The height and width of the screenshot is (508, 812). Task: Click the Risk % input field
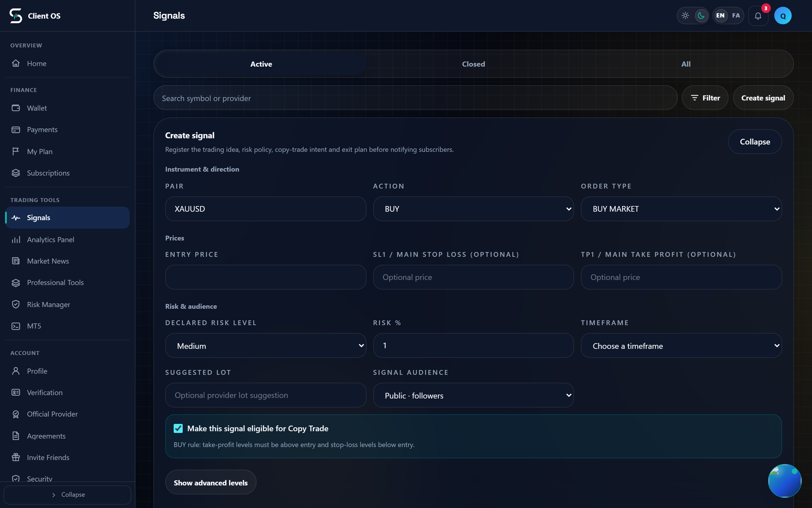click(473, 345)
